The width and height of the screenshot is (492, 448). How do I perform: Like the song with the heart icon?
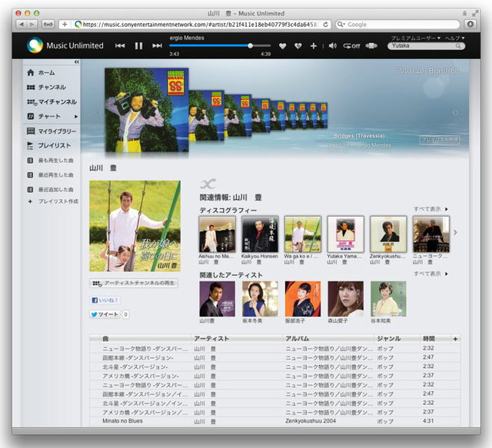(282, 46)
